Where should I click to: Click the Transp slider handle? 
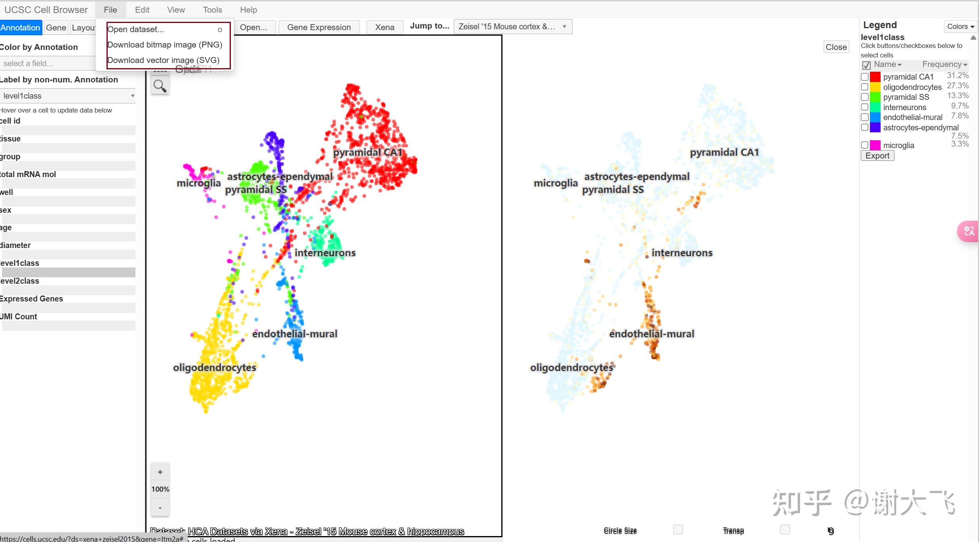click(x=784, y=530)
